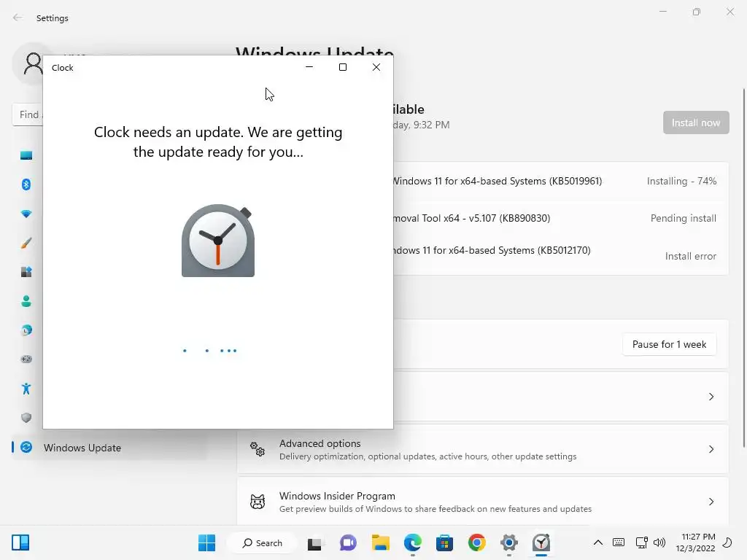Image resolution: width=747 pixels, height=560 pixels.
Task: Open Apps sidebar icon in Settings
Action: point(26,272)
